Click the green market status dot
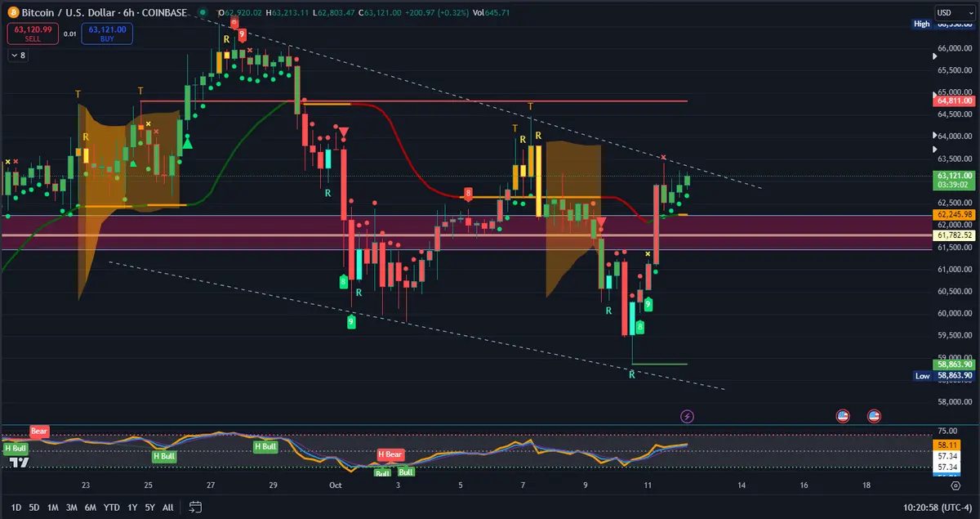The width and height of the screenshot is (980, 519). point(202,12)
